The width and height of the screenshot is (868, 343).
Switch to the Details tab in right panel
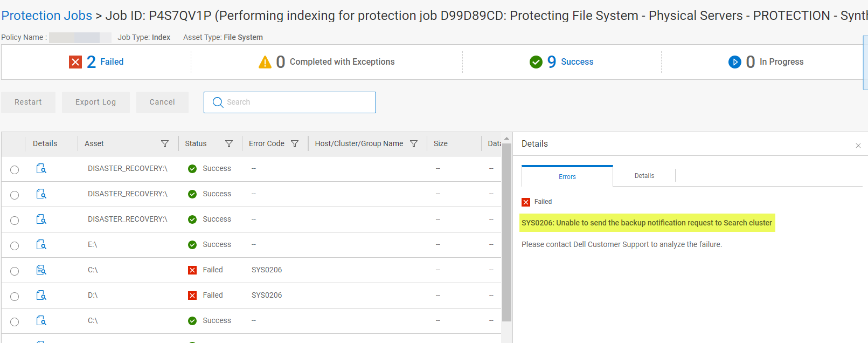pos(643,175)
